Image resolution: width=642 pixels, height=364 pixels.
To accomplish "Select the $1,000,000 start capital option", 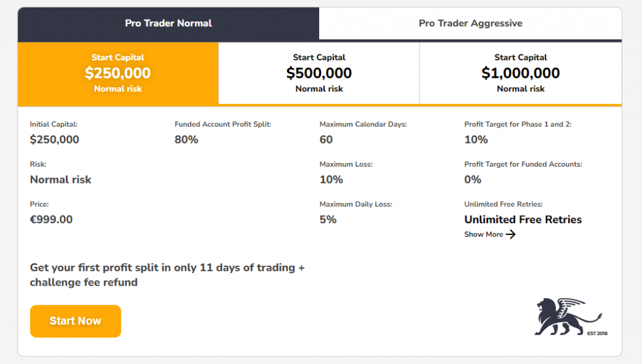I will (520, 73).
